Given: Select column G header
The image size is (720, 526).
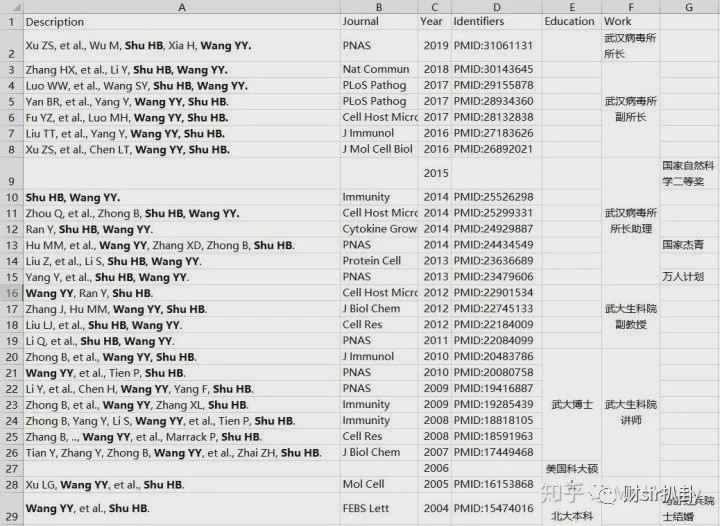Looking at the screenshot, I should 689,7.
